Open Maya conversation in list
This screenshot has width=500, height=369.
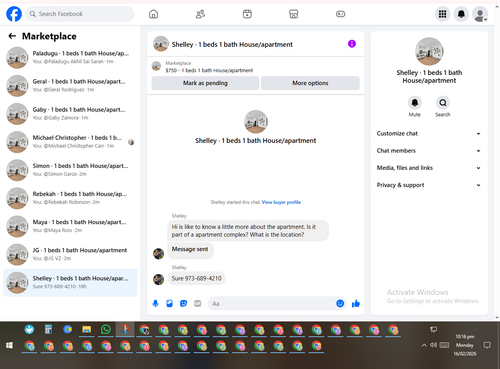[x=70, y=226]
